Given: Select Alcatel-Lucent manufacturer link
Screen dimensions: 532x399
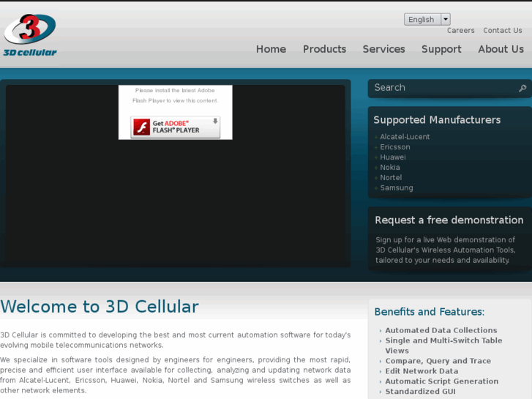Looking at the screenshot, I should click(405, 137).
